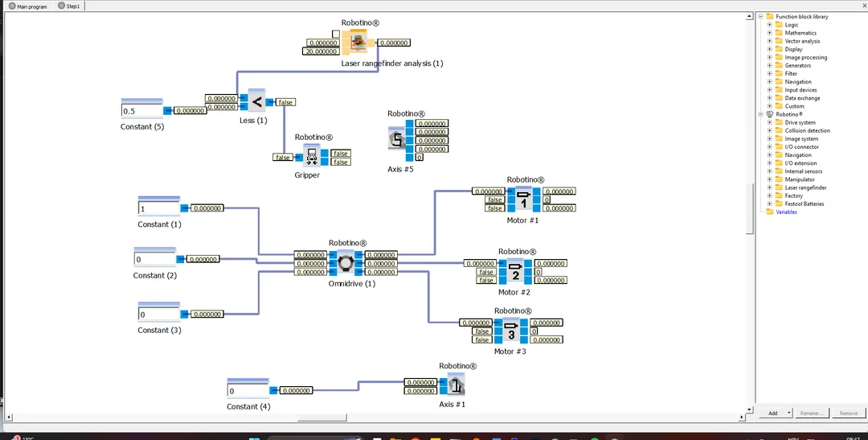Click the Add button
This screenshot has width=868, height=440.
point(772,413)
